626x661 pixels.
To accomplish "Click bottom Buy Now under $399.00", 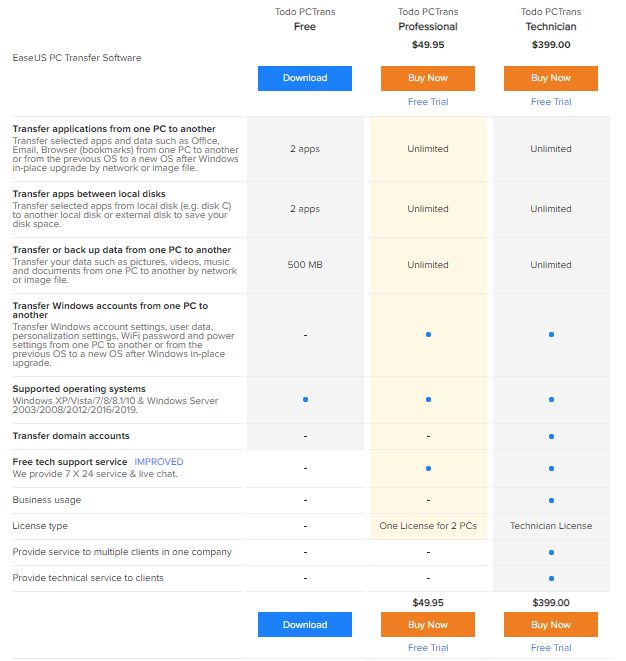I will (x=551, y=625).
